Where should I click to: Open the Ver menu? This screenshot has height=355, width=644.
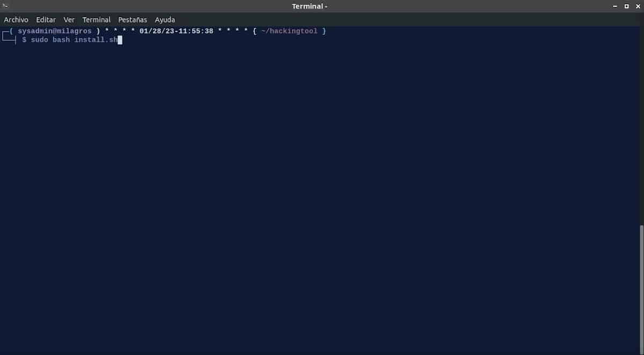click(69, 20)
